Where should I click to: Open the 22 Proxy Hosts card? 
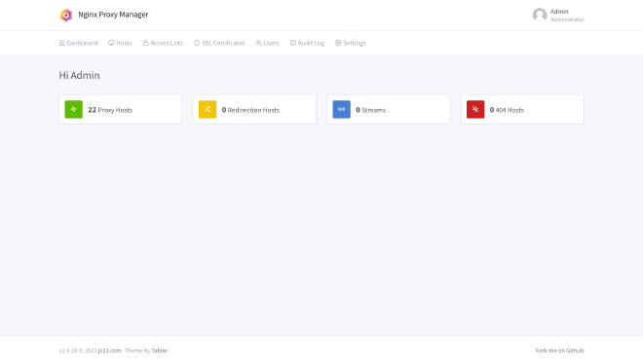tap(121, 110)
